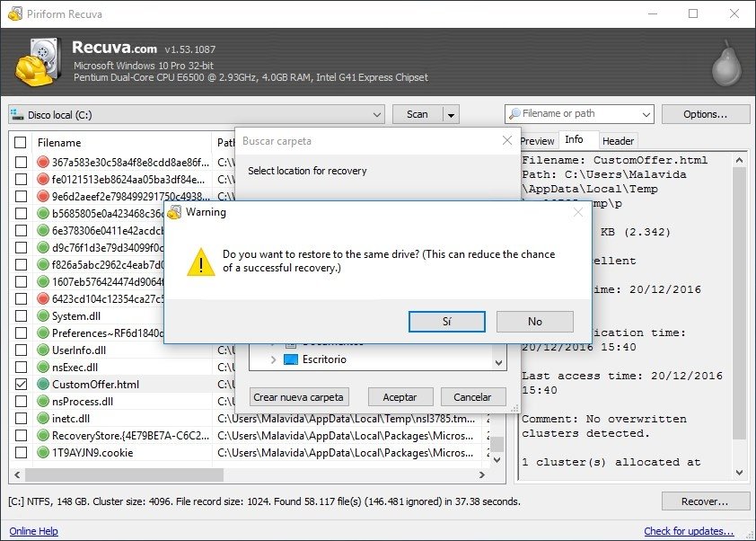The width and height of the screenshot is (756, 541).
Task: Click the green status dot for 1T9AYJN9.cookie
Action: [43, 453]
